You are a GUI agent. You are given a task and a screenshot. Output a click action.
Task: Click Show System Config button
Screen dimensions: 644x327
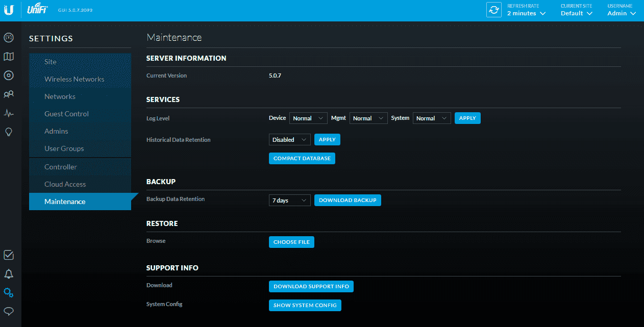pos(305,306)
